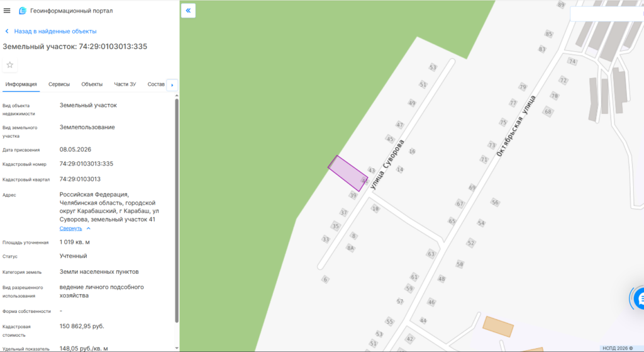Click status value Учтенный
Image resolution: width=644 pixels, height=352 pixels.
[x=73, y=256]
